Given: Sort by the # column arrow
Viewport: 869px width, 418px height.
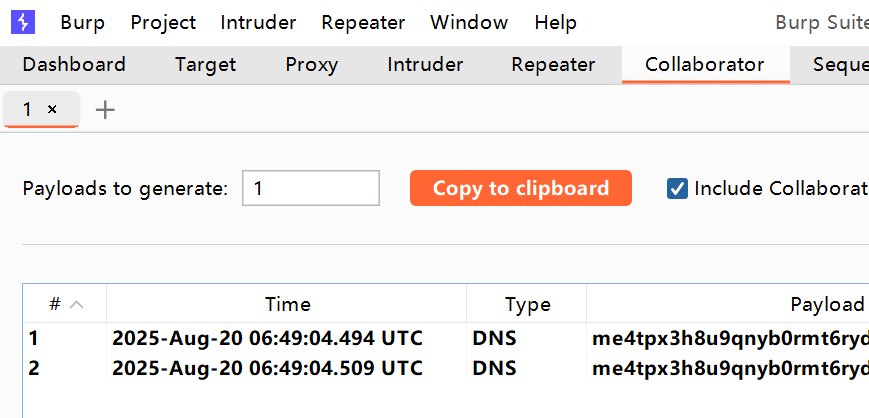Looking at the screenshot, I should pyautogui.click(x=76, y=304).
